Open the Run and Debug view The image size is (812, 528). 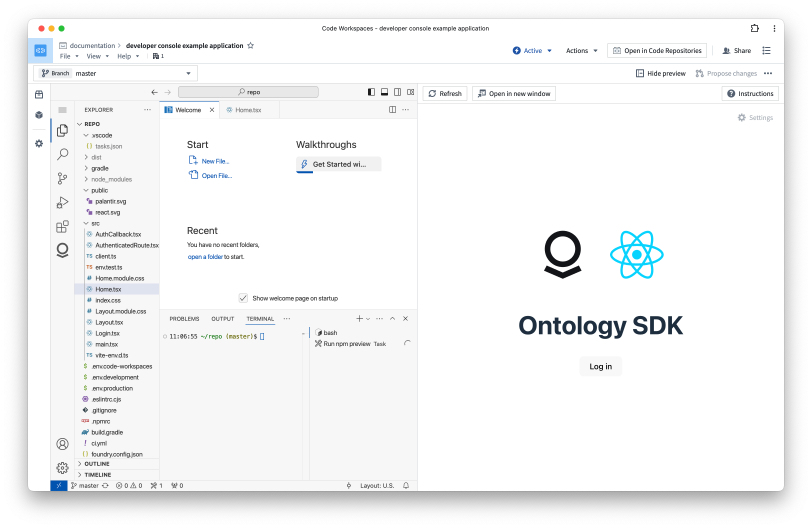tap(63, 202)
